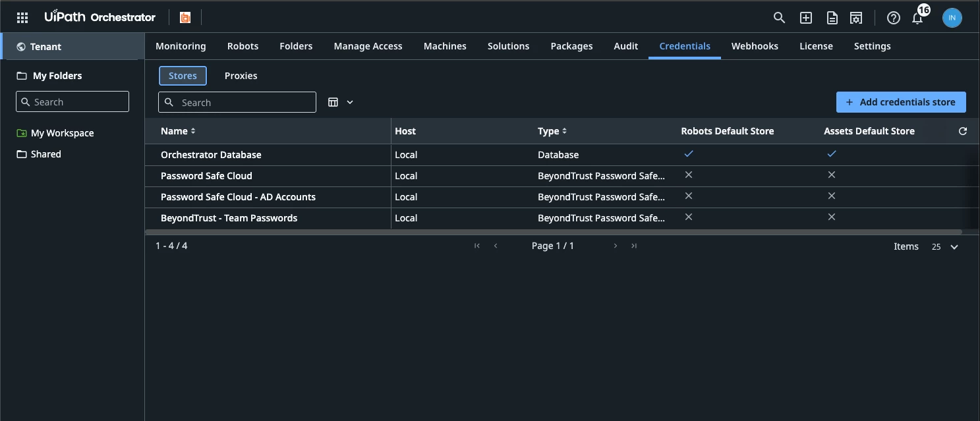
Task: Click the 1 - 4 / 4 count text
Action: pos(171,246)
